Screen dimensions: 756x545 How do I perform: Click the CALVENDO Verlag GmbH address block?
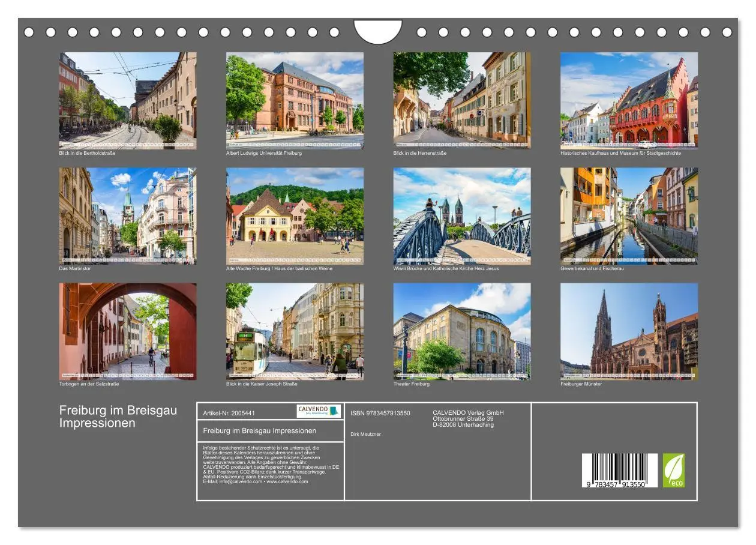tap(468, 418)
